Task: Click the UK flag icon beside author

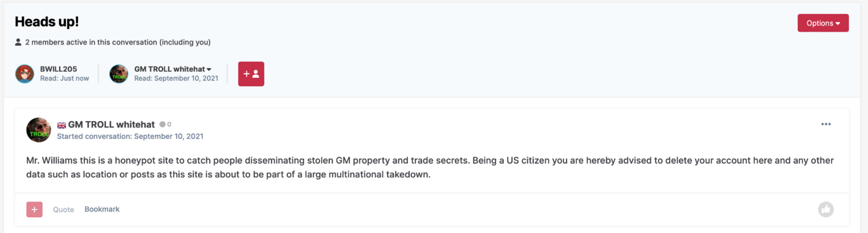Action: click(x=61, y=125)
